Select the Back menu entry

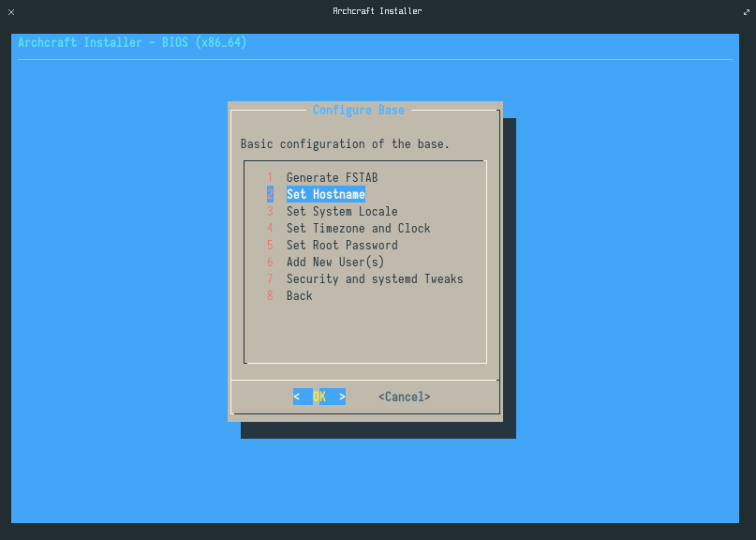click(x=289, y=296)
